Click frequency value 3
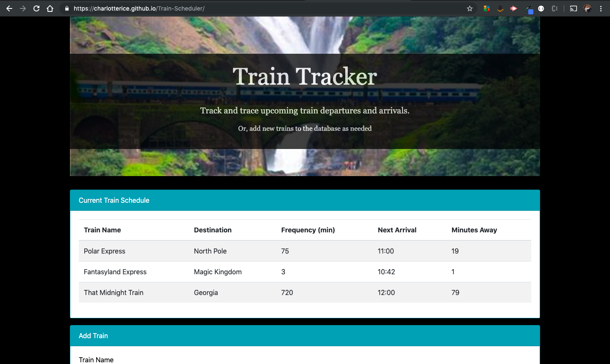The height and width of the screenshot is (364, 610). 283,272
